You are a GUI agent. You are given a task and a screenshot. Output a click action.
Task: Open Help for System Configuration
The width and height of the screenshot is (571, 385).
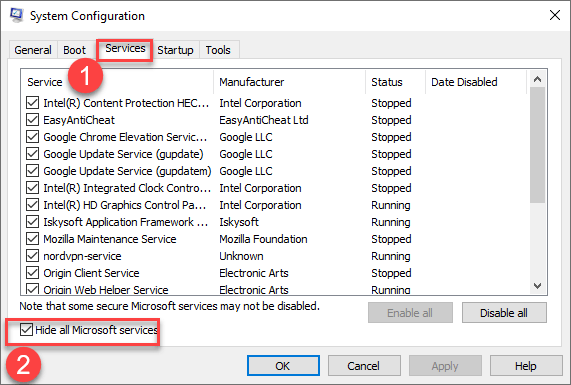(x=525, y=366)
